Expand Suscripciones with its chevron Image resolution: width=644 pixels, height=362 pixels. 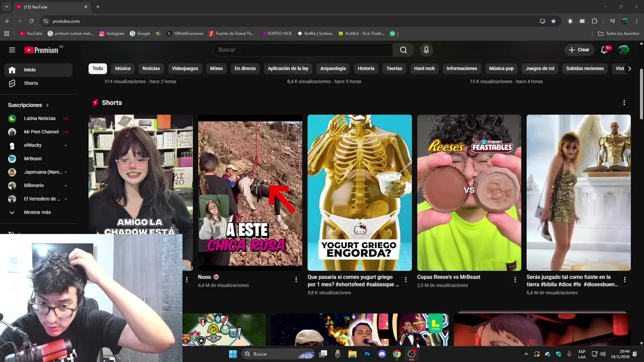(x=47, y=105)
